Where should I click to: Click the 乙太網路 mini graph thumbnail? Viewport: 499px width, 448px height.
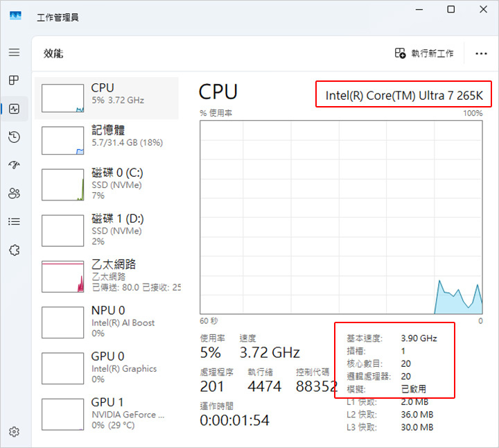pyautogui.click(x=62, y=277)
